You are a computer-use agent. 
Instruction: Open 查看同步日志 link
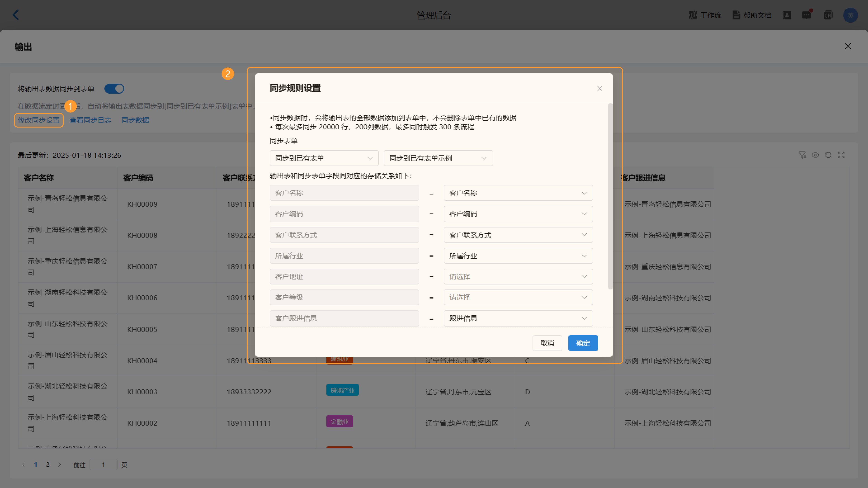pyautogui.click(x=90, y=120)
